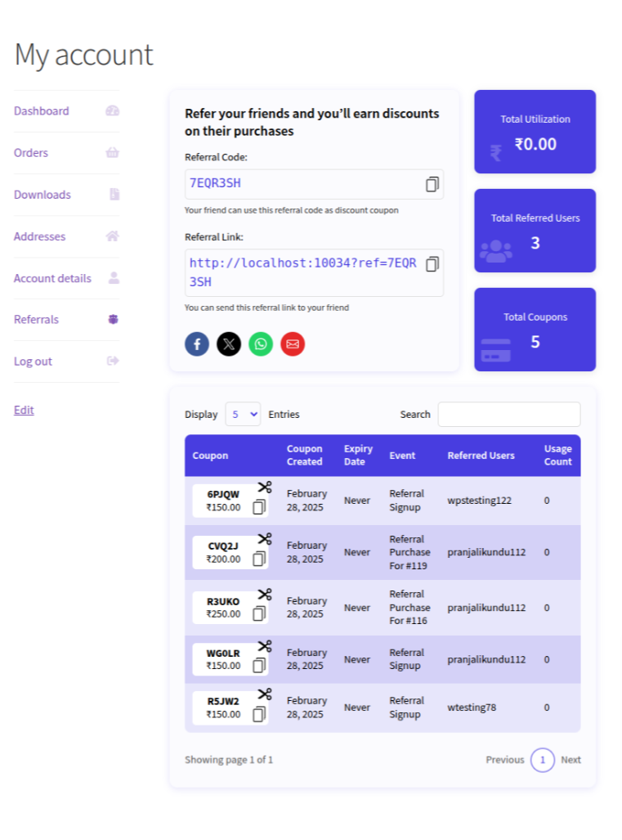The width and height of the screenshot is (622, 840).
Task: Open the Display entries dropdown
Action: tap(243, 414)
